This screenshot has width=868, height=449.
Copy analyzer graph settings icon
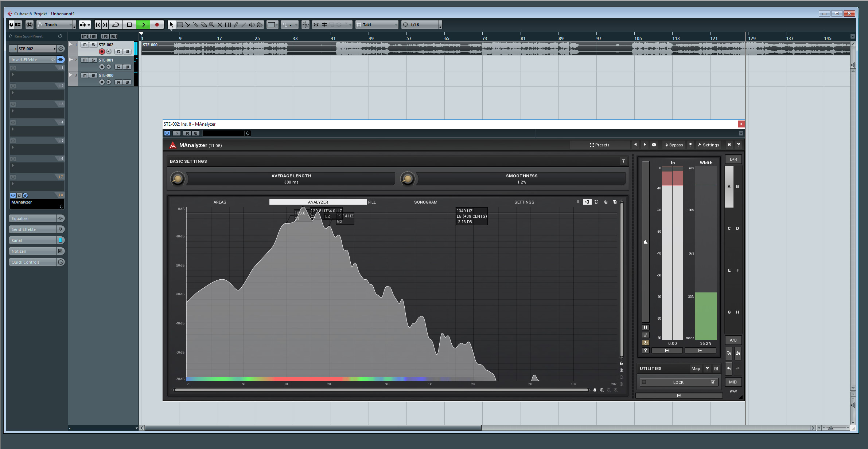[x=606, y=202]
